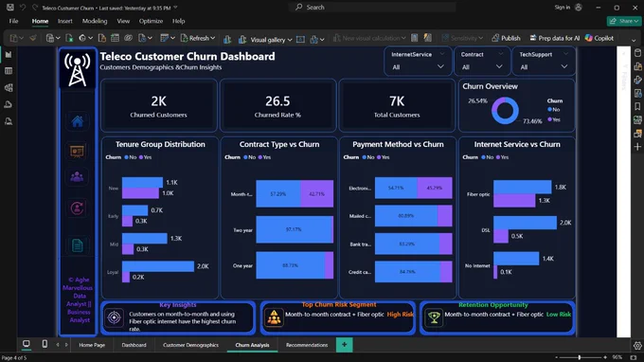Click the Undo arrow in title bar
This screenshot has height=362, width=644.
coord(23,8)
